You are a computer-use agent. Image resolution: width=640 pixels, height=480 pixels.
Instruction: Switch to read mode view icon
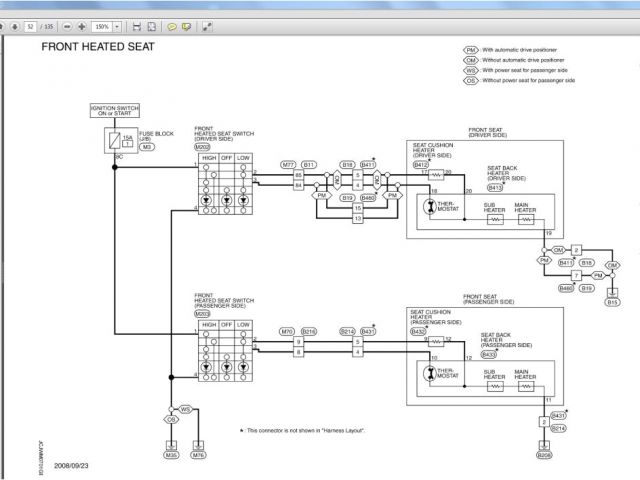click(207, 26)
